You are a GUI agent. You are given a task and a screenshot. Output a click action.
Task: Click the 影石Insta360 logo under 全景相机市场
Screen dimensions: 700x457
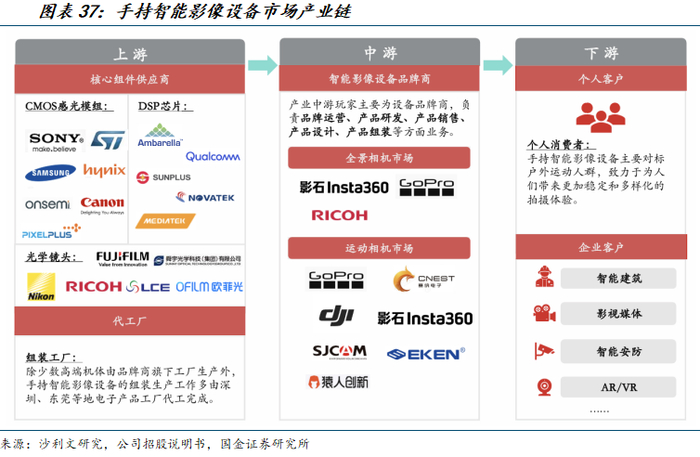[344, 187]
